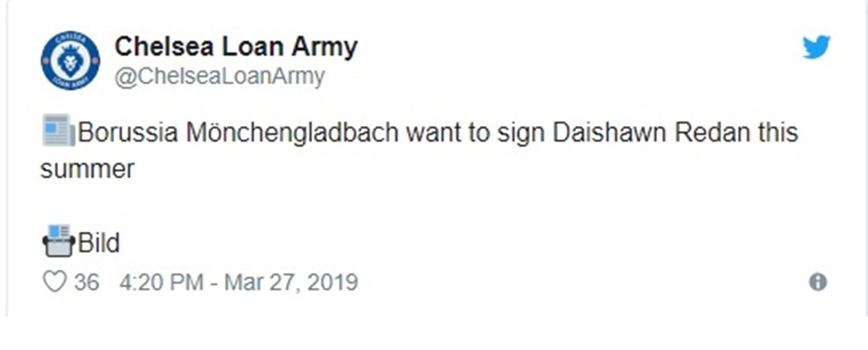Like the tweet with the heart icon
This screenshot has height=350, width=868.
coord(54,282)
